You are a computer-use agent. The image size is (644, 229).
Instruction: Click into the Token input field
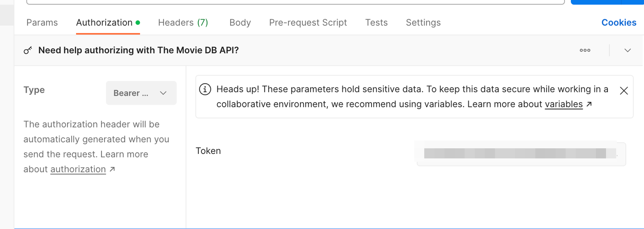click(x=521, y=154)
